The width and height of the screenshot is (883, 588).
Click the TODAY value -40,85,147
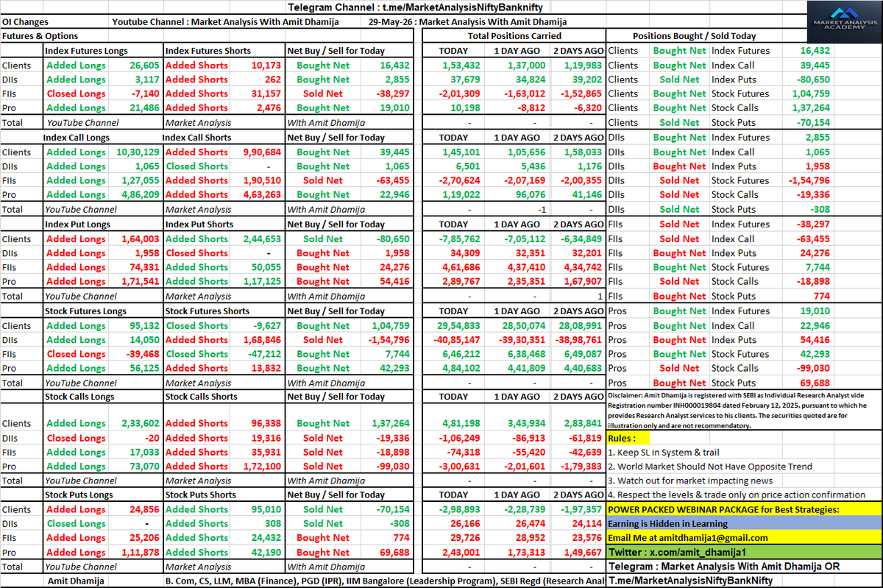point(456,340)
